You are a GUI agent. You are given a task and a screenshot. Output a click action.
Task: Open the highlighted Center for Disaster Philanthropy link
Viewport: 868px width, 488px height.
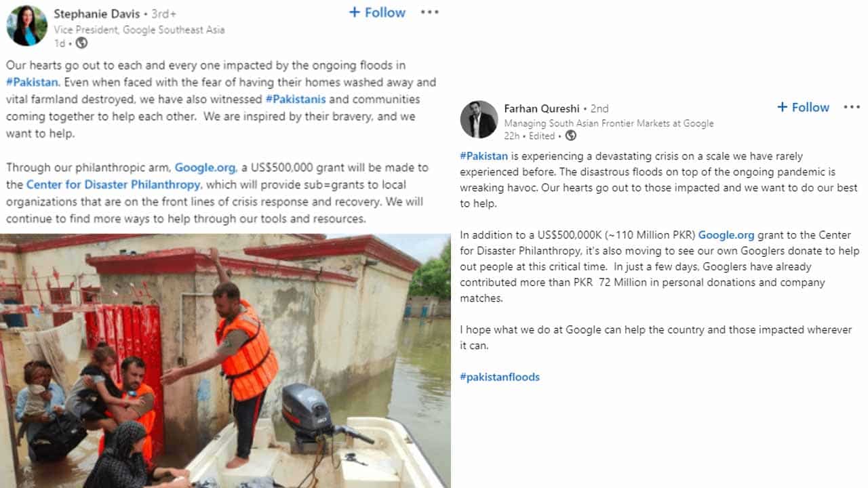tap(113, 184)
